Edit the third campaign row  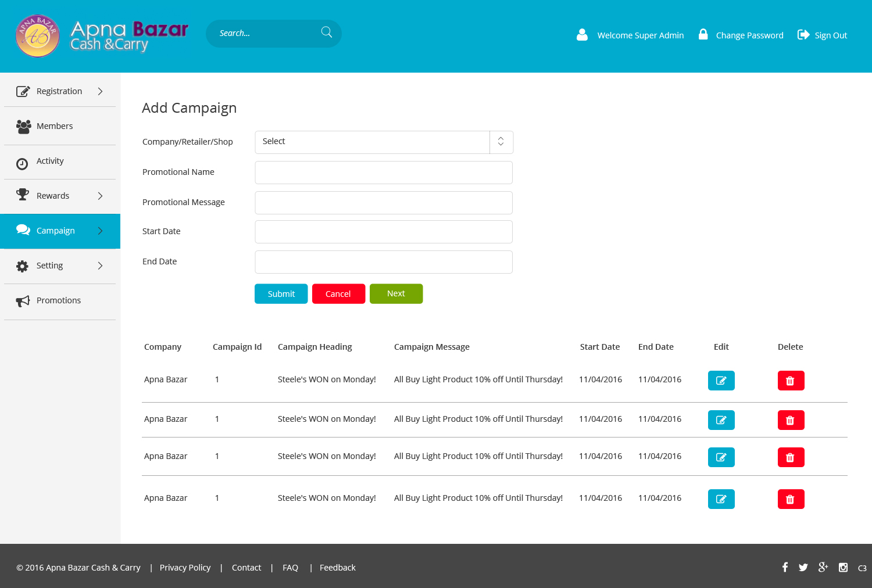pyautogui.click(x=721, y=457)
